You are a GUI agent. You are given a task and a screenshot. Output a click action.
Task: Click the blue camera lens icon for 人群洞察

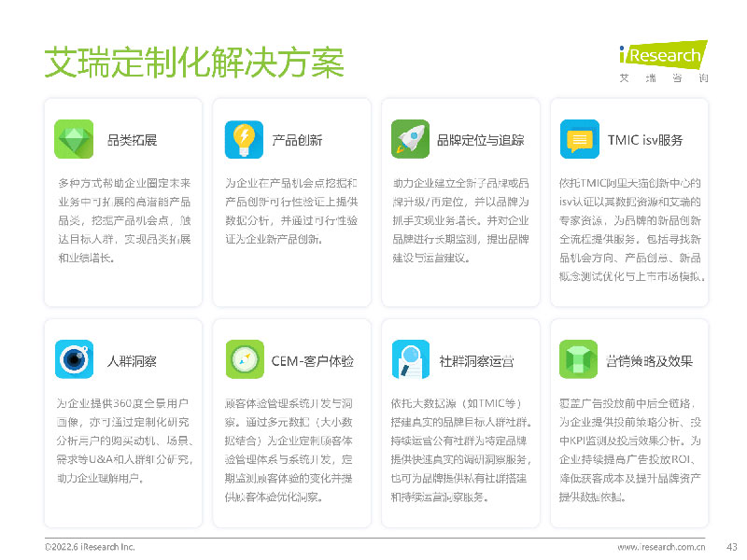click(75, 359)
